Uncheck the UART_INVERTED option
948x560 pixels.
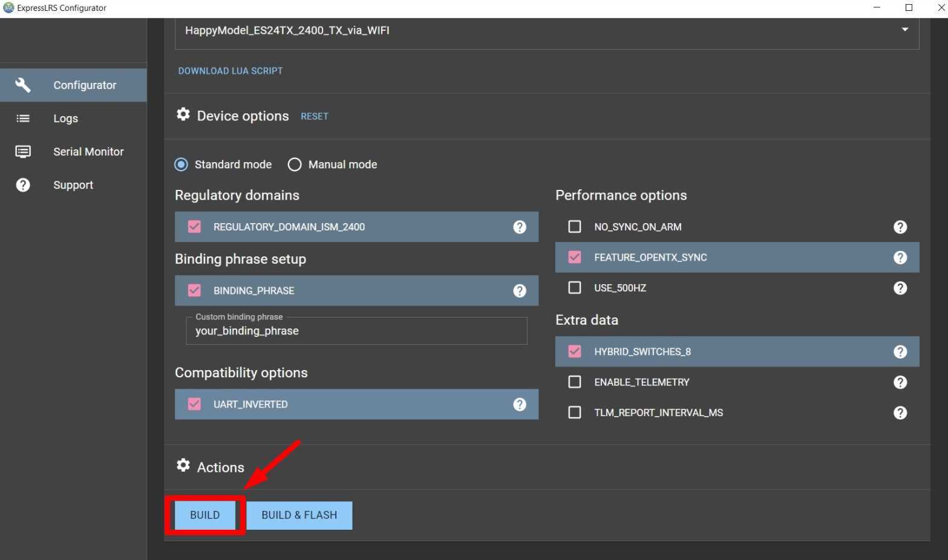coord(194,405)
